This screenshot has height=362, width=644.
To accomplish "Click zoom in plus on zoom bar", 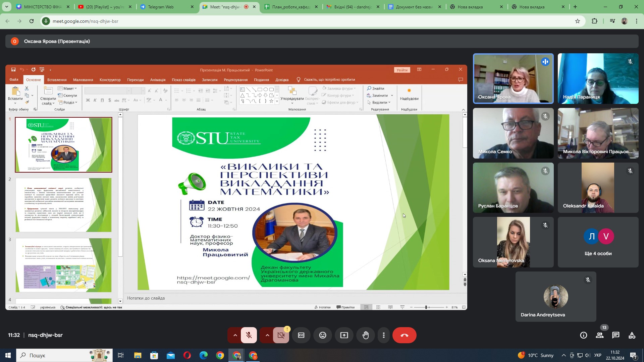I will [446, 307].
